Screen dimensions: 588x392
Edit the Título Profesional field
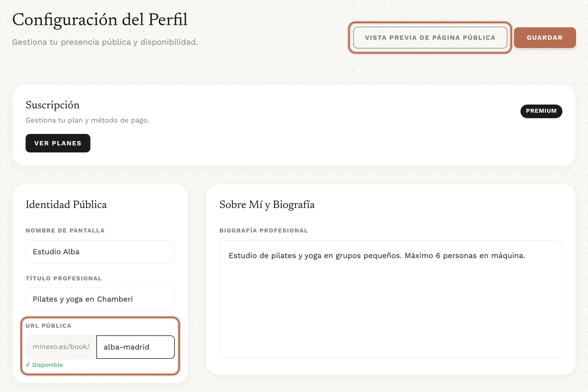100,299
